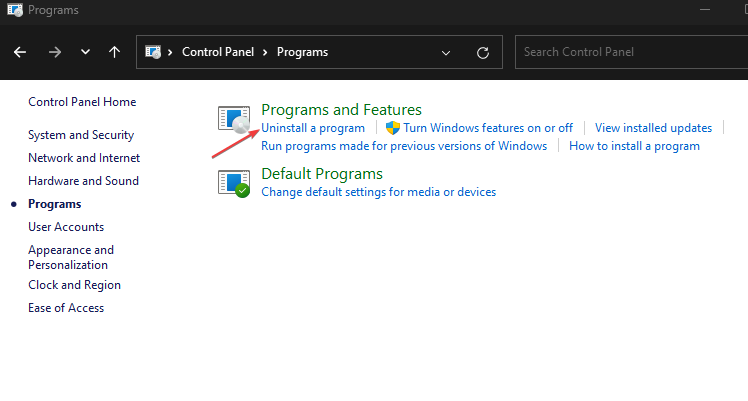
Task: Open User Accounts category
Action: pyautogui.click(x=66, y=227)
